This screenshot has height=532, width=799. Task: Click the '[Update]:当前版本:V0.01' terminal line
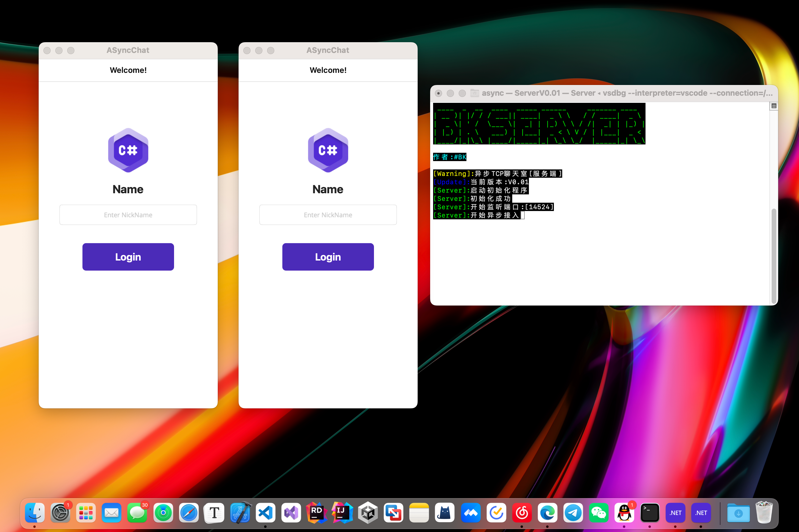click(x=481, y=182)
